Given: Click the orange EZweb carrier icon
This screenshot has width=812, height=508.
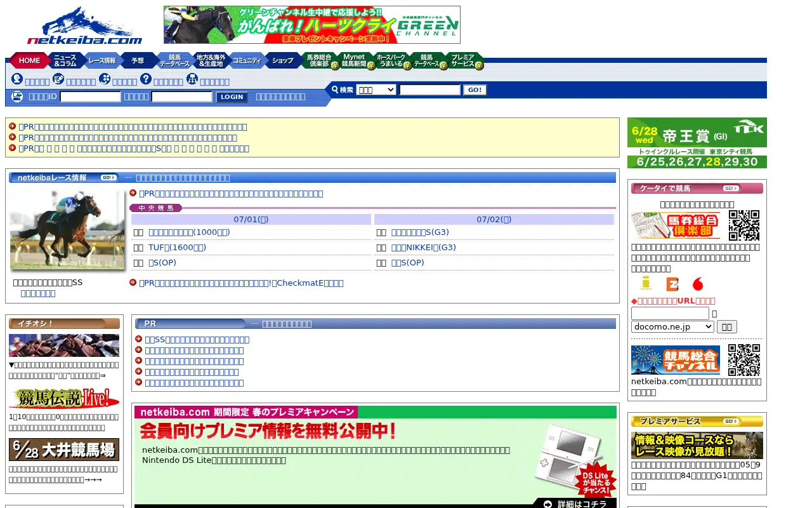Looking at the screenshot, I should coord(672,284).
